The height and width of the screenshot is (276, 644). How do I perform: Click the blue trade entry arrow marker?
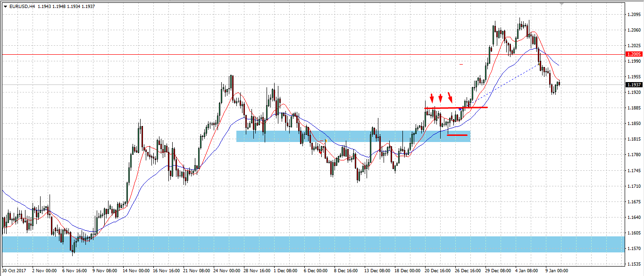(460, 109)
